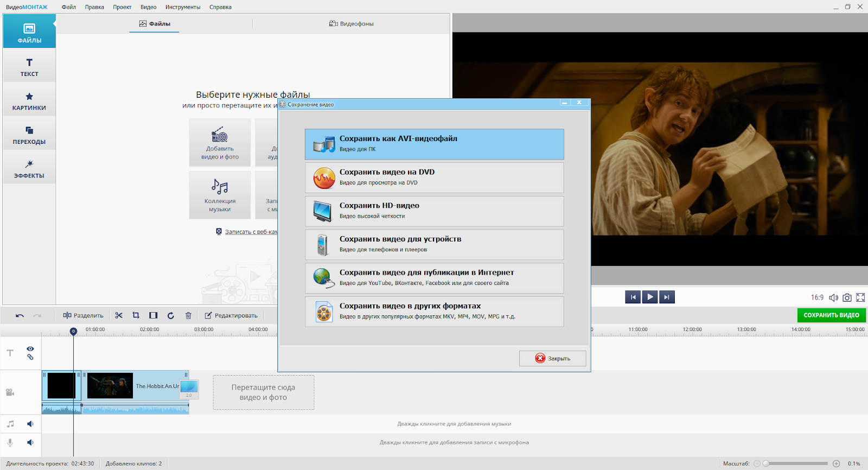Adjust the Масштаб zoom slider
Viewport: 868px width, 470px height.
pos(796,463)
